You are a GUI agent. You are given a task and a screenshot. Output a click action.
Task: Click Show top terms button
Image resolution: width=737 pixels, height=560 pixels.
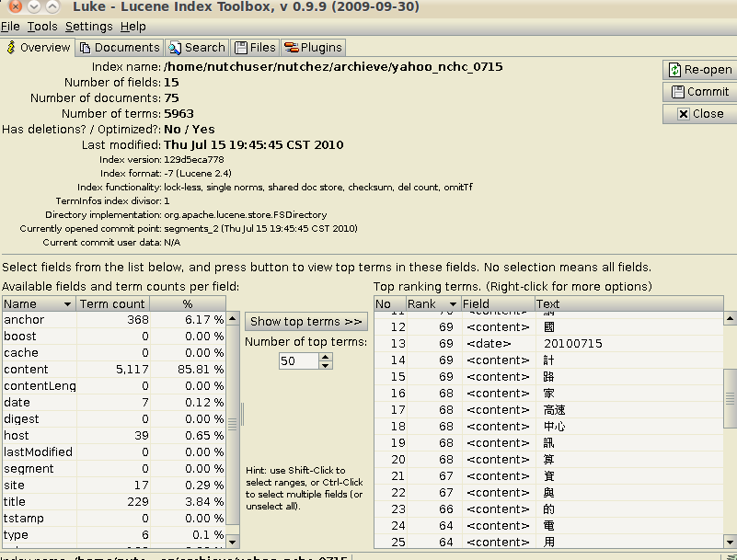point(306,321)
